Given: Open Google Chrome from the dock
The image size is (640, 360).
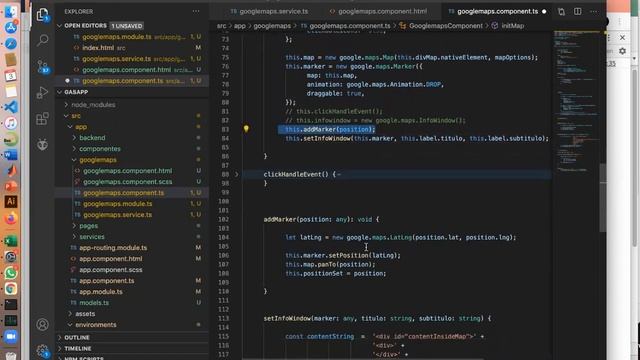Looking at the screenshot, I should click(11, 289).
